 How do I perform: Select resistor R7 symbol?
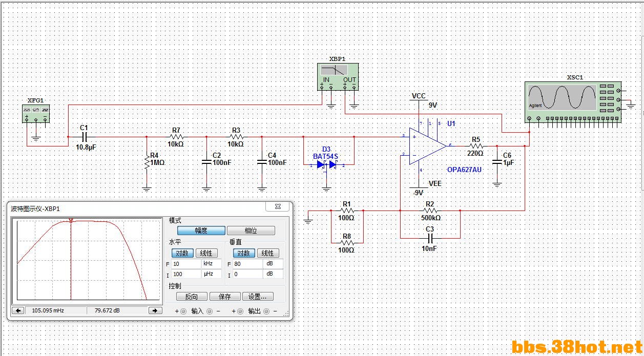[176, 137]
